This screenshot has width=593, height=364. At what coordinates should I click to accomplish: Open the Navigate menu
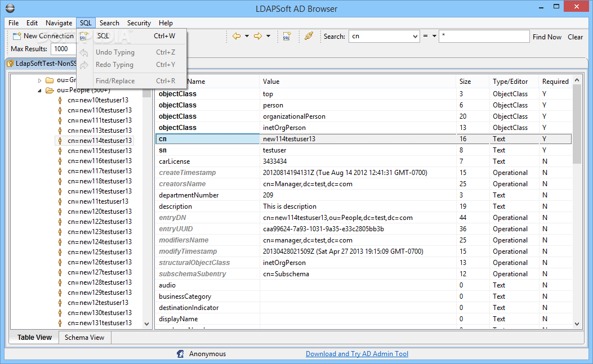click(x=59, y=23)
